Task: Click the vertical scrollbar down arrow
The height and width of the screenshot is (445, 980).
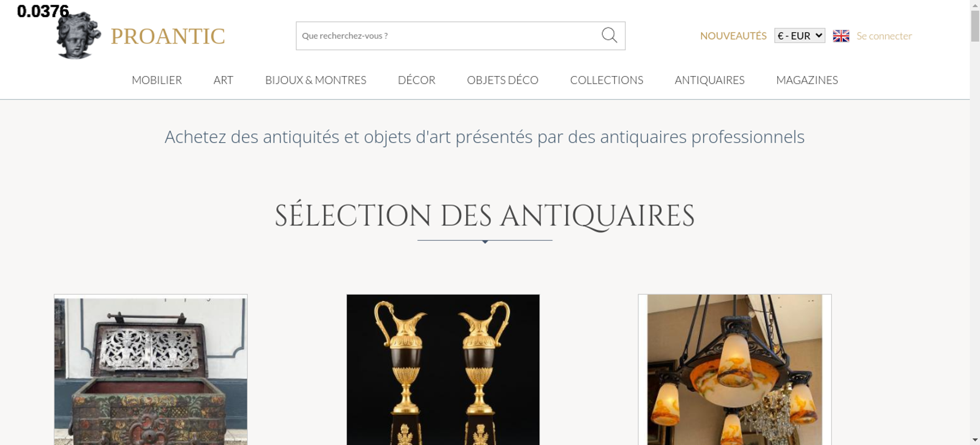Action: click(x=975, y=440)
